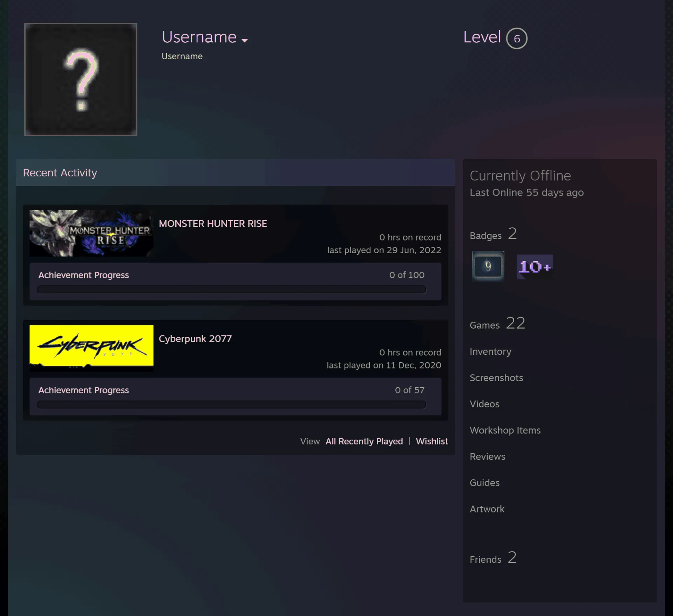Click "last played on 29 Jun, 2022"

click(x=384, y=250)
